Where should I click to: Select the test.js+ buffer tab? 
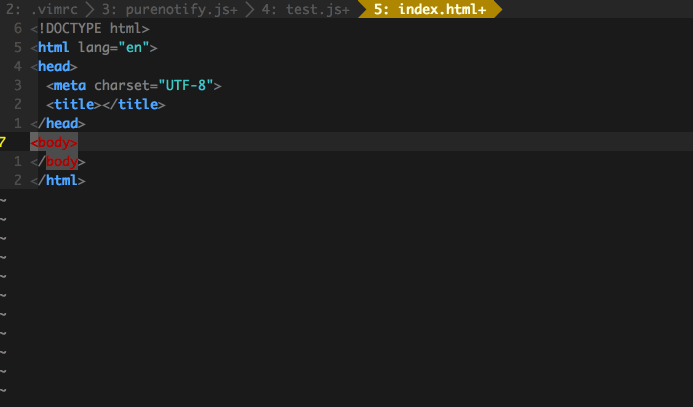click(306, 9)
